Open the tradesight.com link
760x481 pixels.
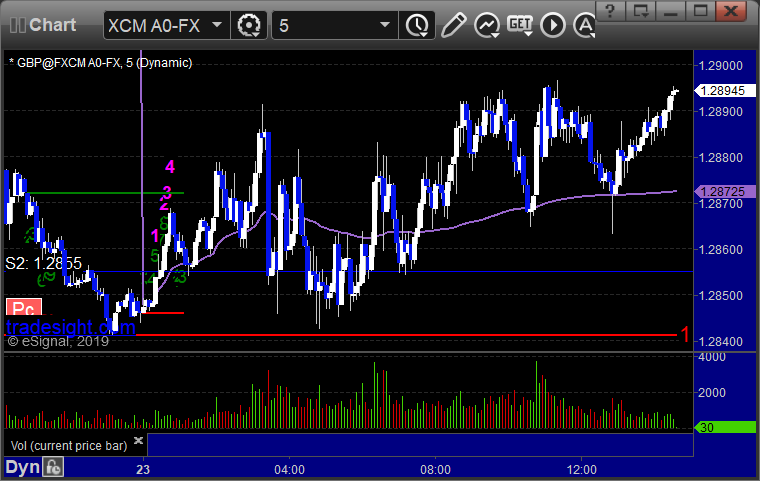click(71, 327)
